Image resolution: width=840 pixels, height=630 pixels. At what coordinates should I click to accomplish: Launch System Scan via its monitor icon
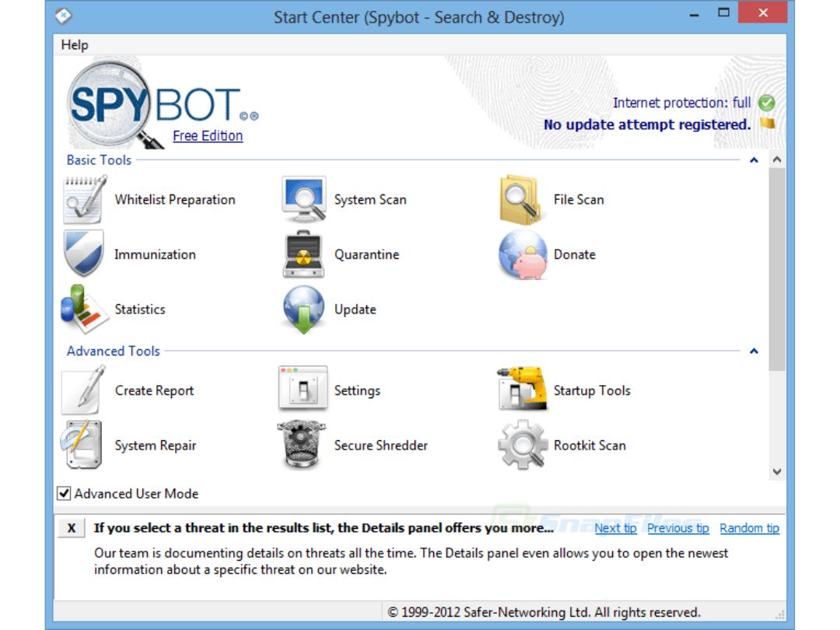pos(304,199)
